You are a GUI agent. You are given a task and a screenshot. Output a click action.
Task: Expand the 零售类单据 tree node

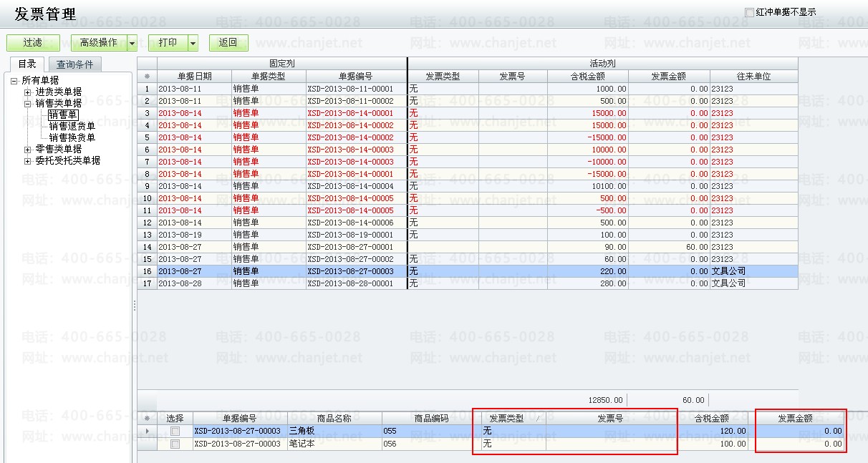(28, 150)
